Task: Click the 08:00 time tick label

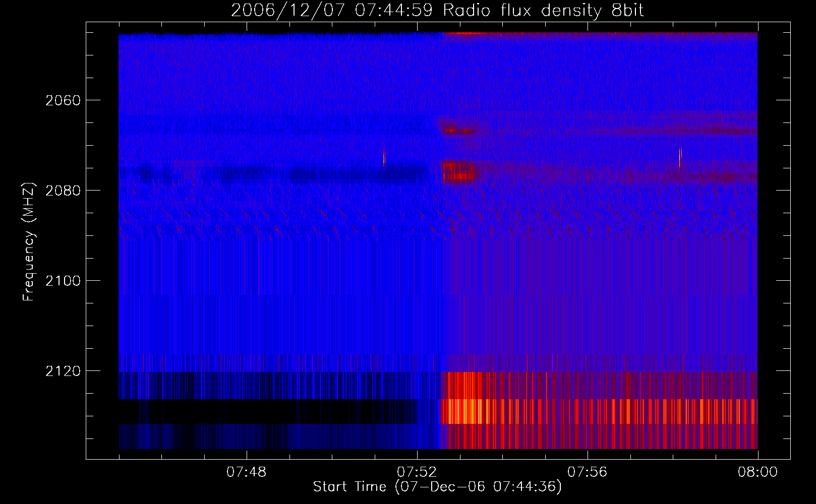Action: [x=757, y=472]
